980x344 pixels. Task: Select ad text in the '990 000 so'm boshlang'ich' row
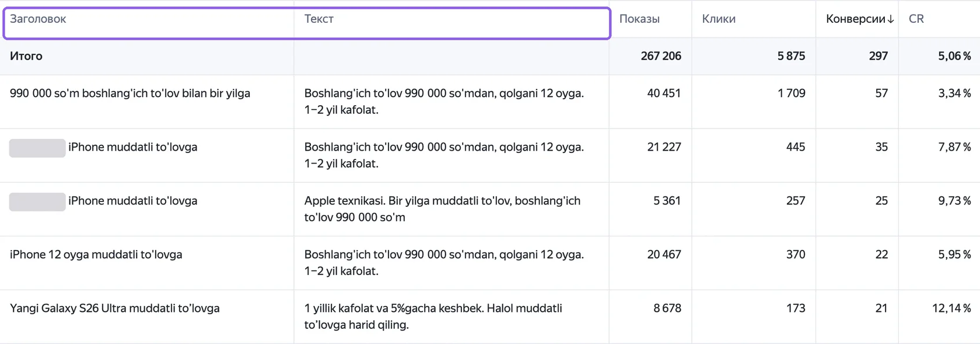pyautogui.click(x=444, y=102)
